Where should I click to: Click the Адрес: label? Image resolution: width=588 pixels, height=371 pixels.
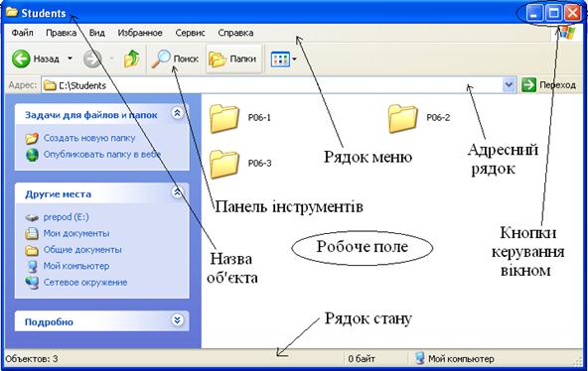pos(23,85)
